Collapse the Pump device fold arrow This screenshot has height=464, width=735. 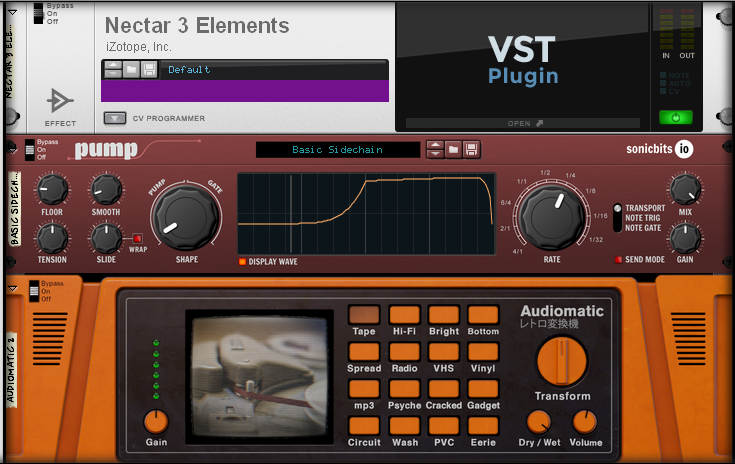click(x=11, y=148)
